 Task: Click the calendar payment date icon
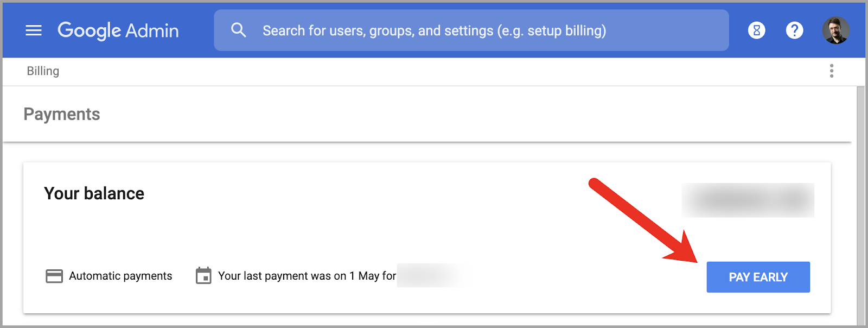[x=203, y=275]
